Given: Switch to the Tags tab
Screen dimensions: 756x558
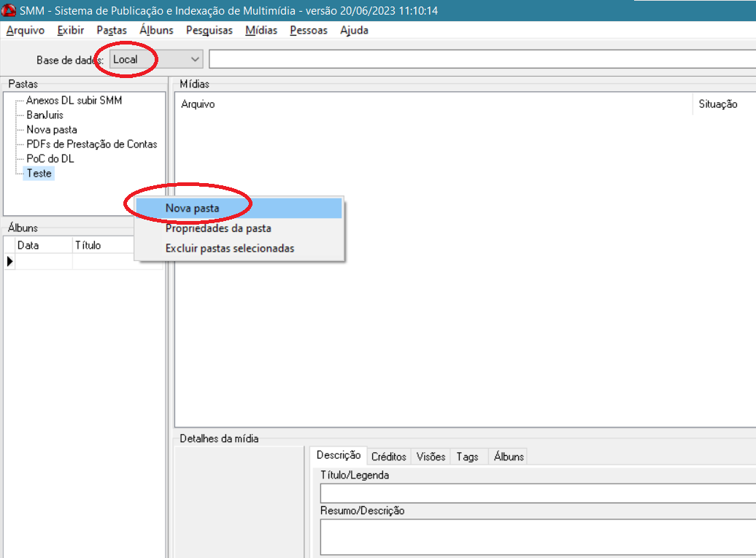Looking at the screenshot, I should 467,457.
